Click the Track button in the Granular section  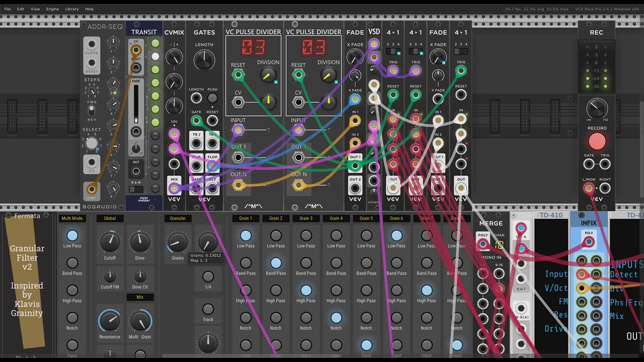tap(208, 309)
